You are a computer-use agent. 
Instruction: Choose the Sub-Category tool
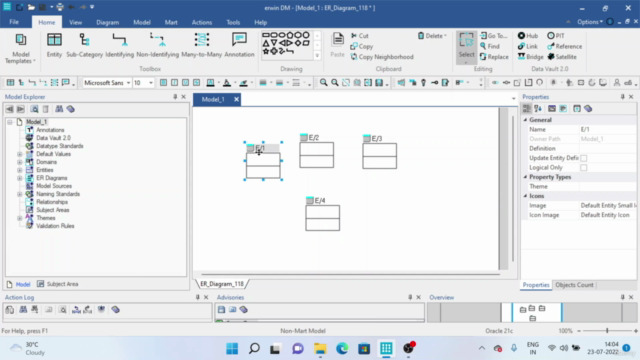tap(84, 45)
